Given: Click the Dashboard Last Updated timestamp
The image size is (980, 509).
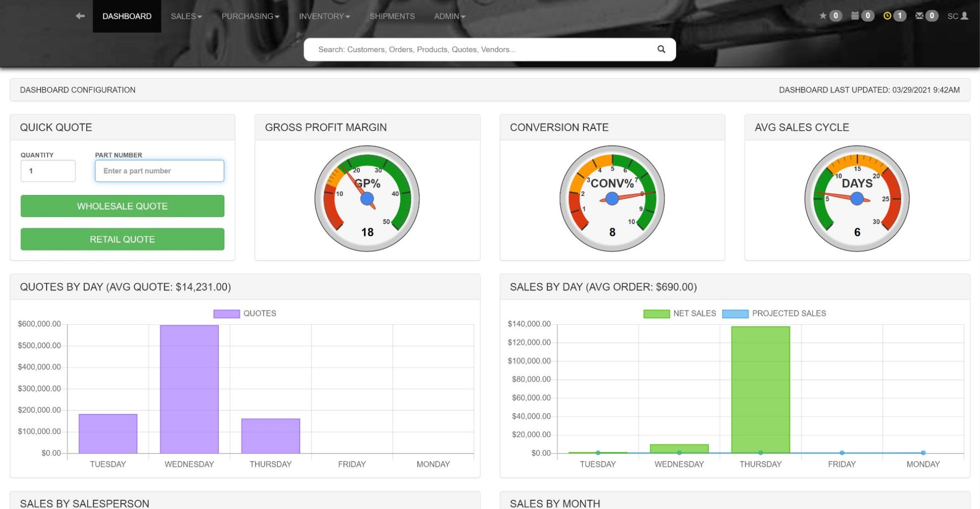Looking at the screenshot, I should tap(869, 90).
